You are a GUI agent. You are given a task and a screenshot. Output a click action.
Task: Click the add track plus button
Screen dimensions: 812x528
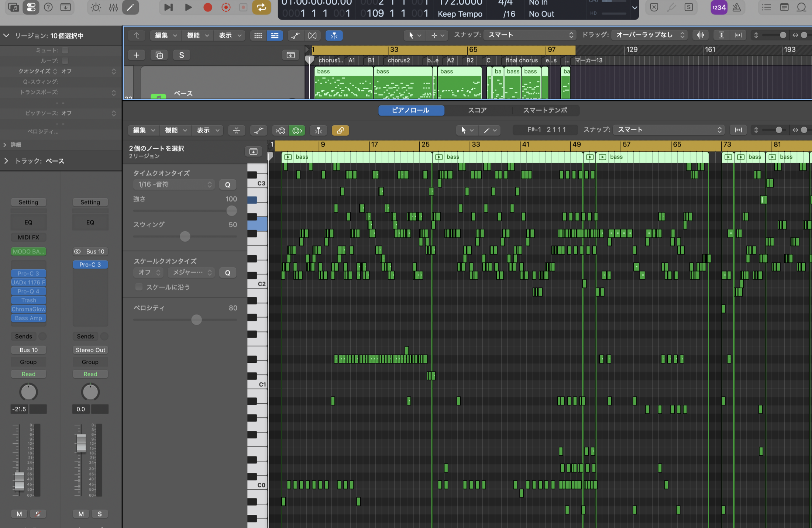click(136, 55)
